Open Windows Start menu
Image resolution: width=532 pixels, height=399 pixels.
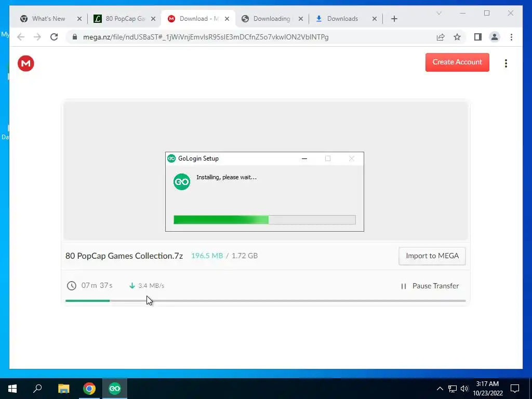click(x=12, y=389)
